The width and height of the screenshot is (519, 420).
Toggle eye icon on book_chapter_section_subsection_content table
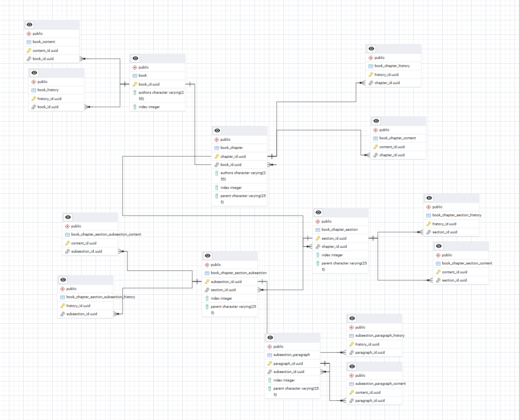(68, 217)
